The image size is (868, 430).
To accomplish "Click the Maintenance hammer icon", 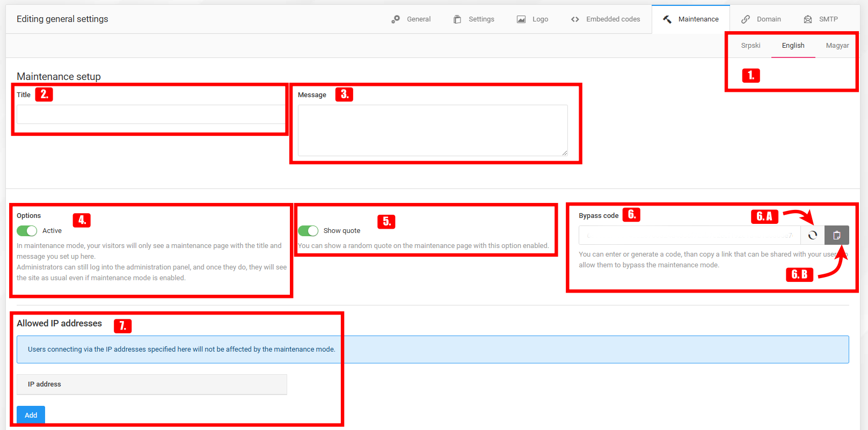I will tap(667, 19).
